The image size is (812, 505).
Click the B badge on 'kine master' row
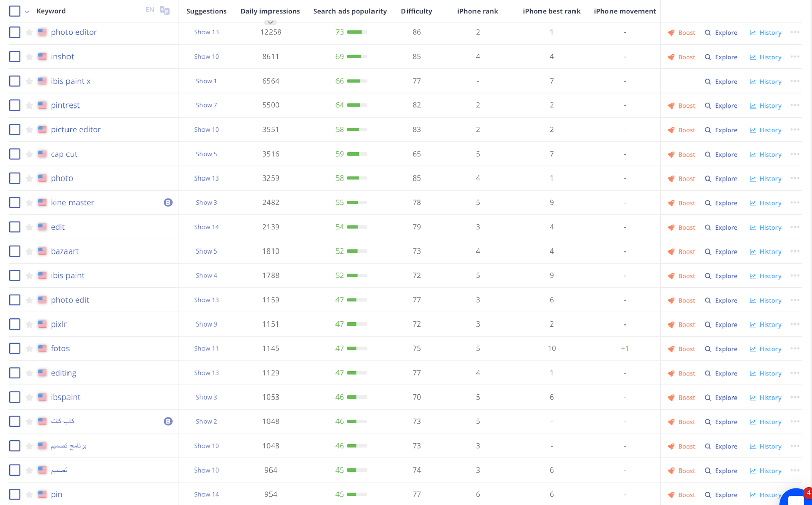pyautogui.click(x=168, y=202)
